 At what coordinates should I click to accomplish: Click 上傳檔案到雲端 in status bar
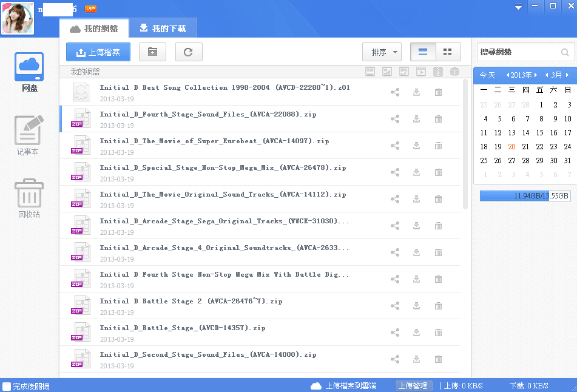(343, 386)
